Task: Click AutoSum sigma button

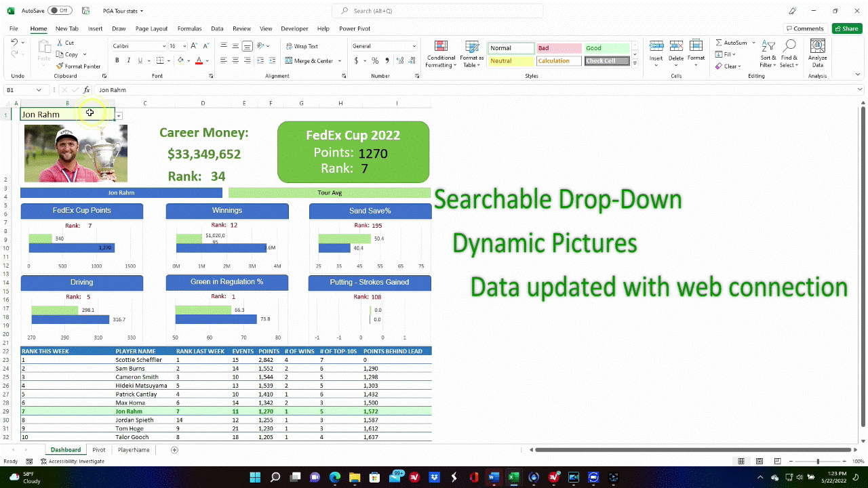Action: [x=731, y=43]
